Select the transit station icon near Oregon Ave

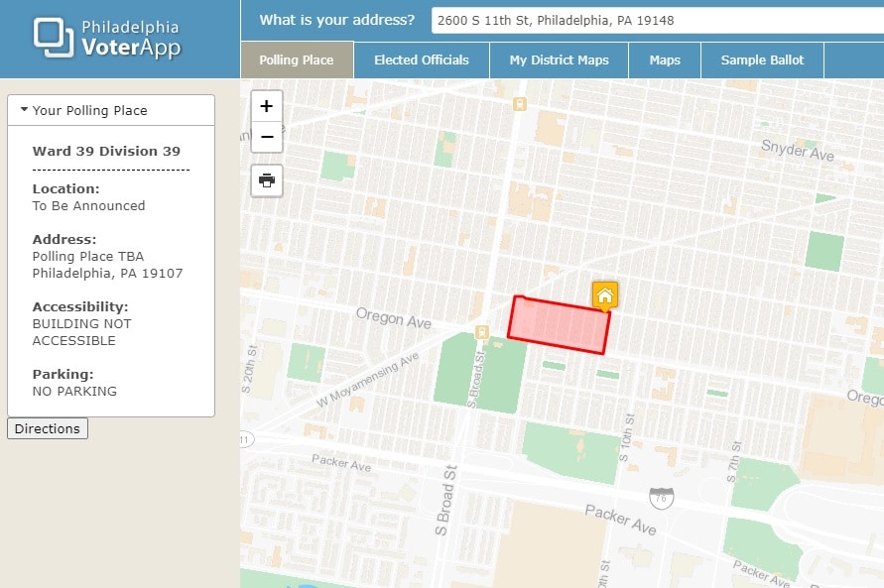(482, 332)
